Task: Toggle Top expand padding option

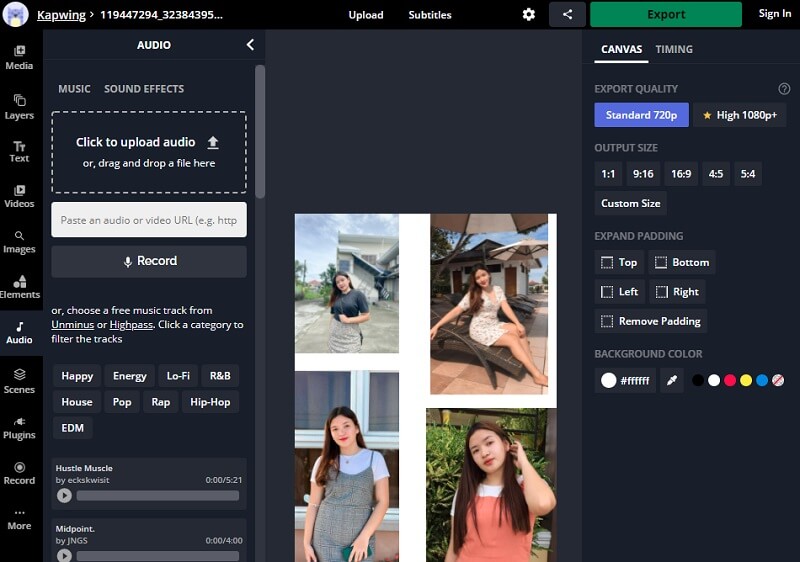Action: [619, 263]
